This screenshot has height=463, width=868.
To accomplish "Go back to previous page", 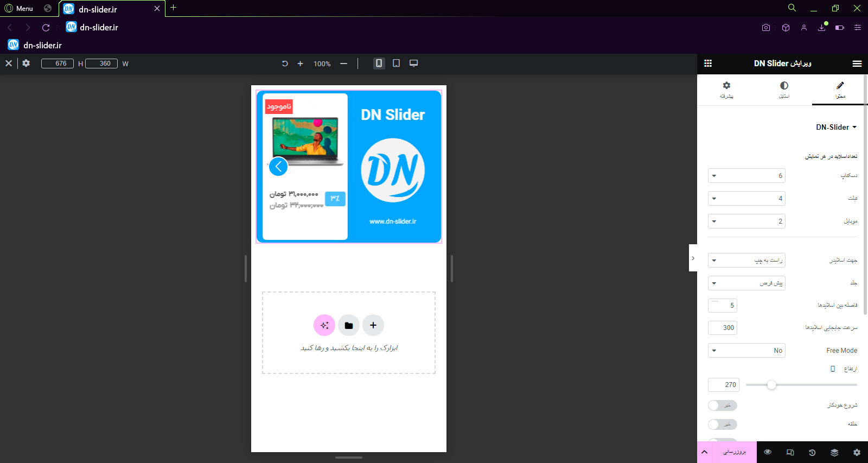I will coord(10,27).
